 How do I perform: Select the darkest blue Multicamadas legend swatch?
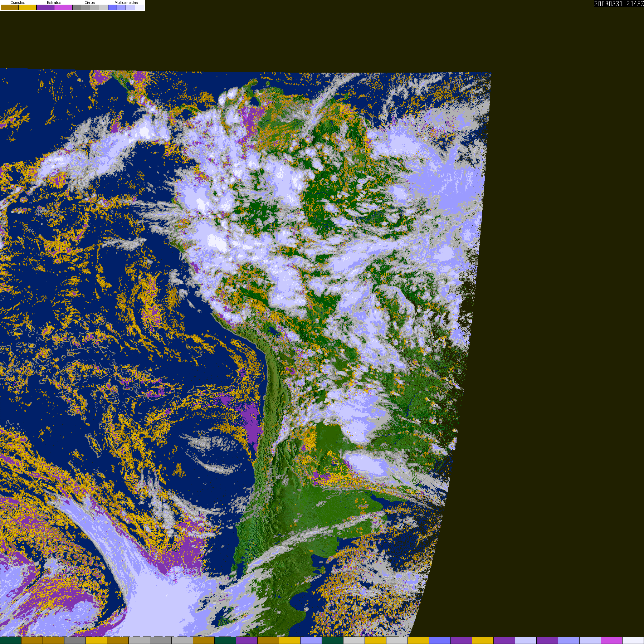point(113,7)
